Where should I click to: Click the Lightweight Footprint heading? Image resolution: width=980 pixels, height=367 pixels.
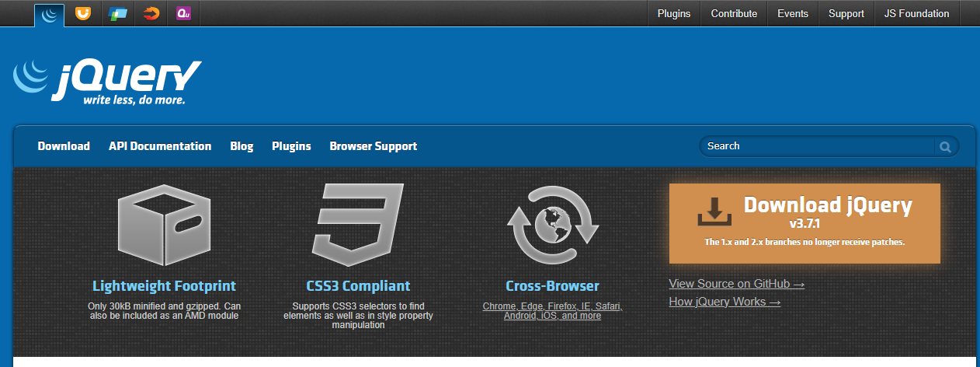point(164,285)
